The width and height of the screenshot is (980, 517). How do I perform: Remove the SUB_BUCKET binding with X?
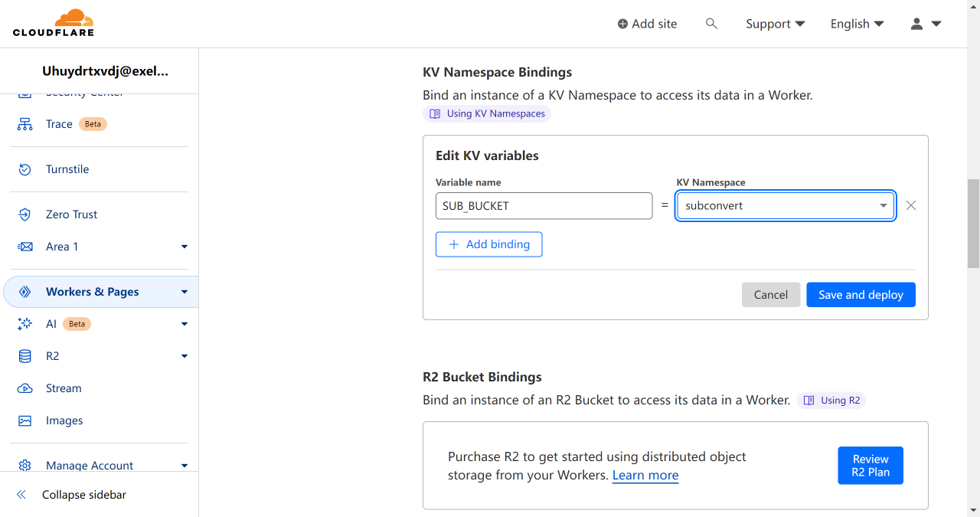click(911, 205)
